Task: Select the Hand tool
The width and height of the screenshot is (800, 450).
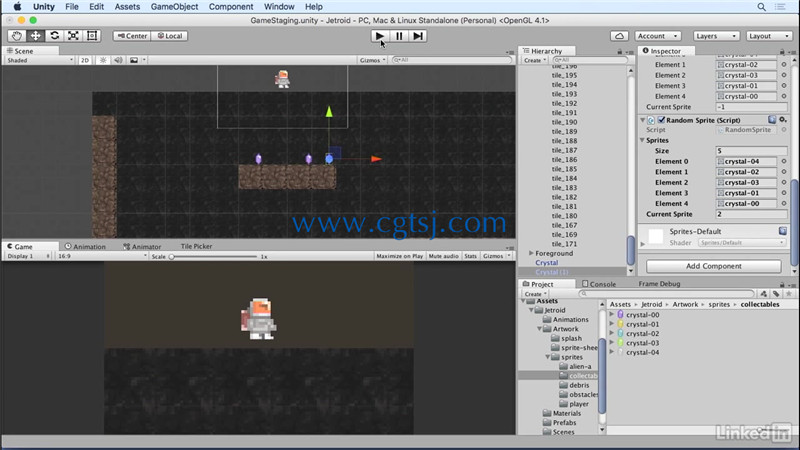Action: tap(16, 36)
